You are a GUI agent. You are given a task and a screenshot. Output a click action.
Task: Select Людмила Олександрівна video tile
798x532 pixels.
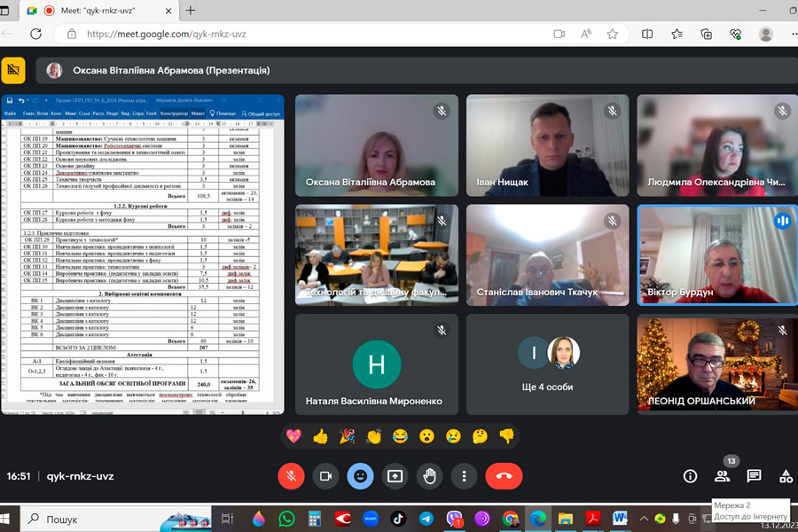pos(717,145)
